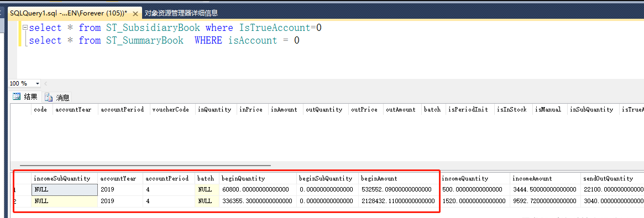The image size is (644, 218).
Task: Click the beginAmount column header
Action: pos(399,178)
